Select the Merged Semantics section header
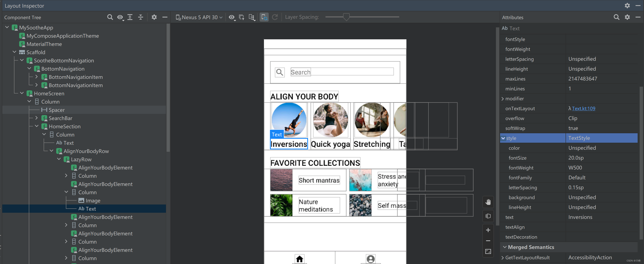644x264 pixels. (530, 247)
